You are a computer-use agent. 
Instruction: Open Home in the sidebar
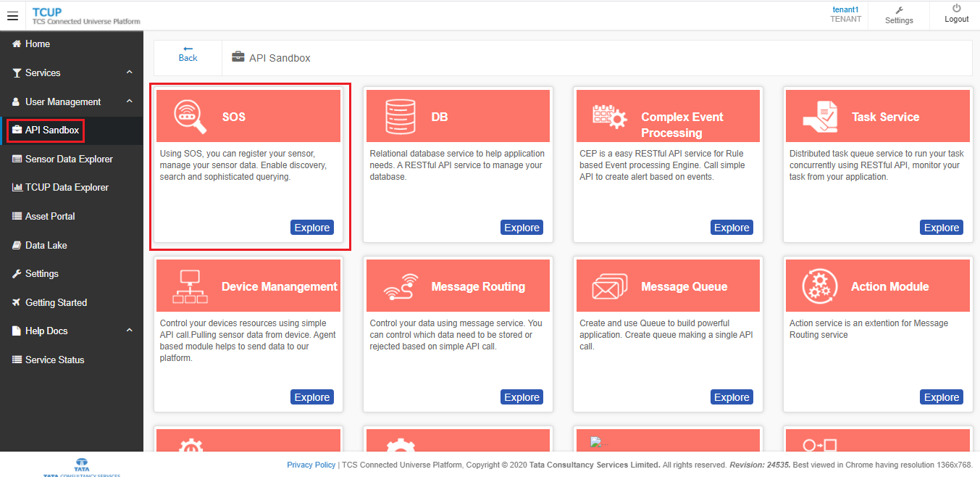point(72,44)
